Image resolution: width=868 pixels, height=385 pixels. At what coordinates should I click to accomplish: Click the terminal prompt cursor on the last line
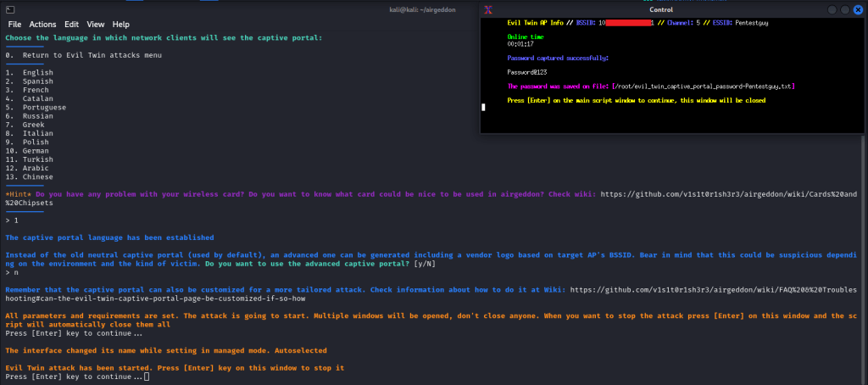pos(146,377)
